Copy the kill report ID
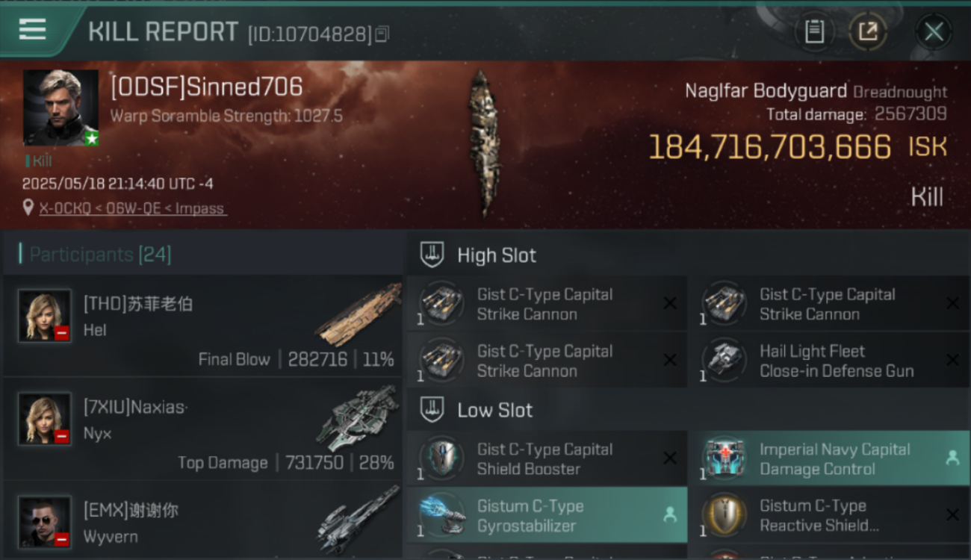 382,34
